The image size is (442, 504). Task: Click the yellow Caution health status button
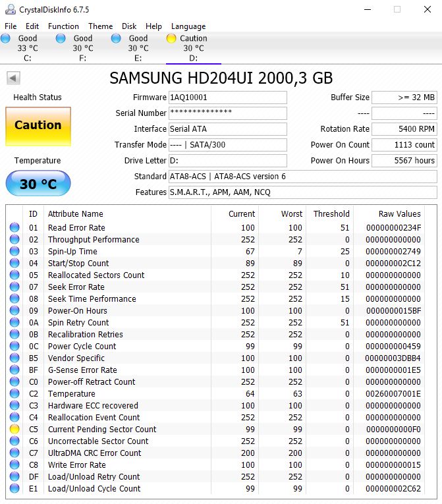(38, 126)
